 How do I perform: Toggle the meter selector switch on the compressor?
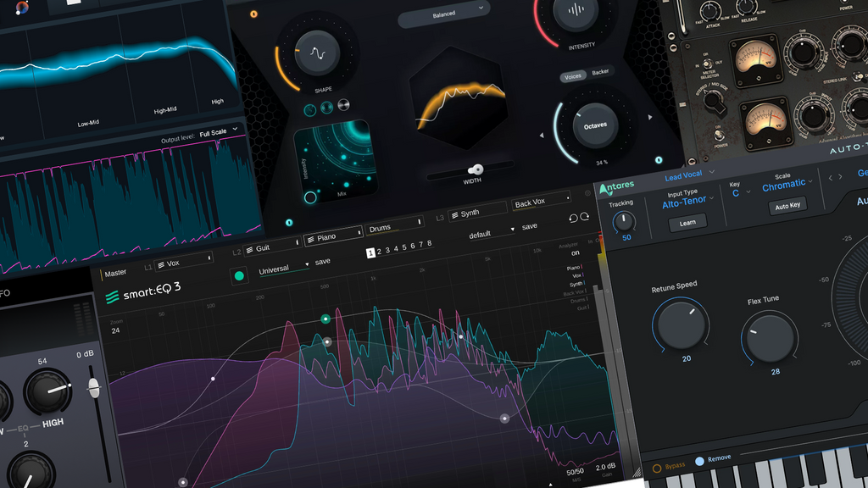point(706,64)
